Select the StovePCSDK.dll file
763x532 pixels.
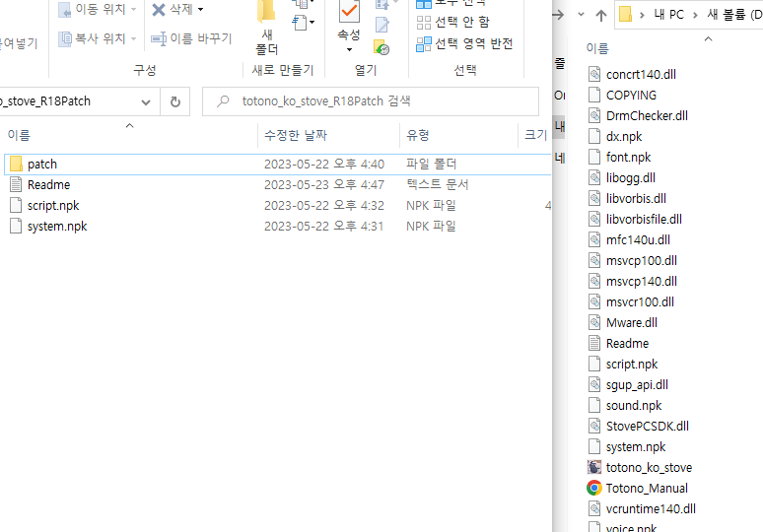tap(647, 426)
